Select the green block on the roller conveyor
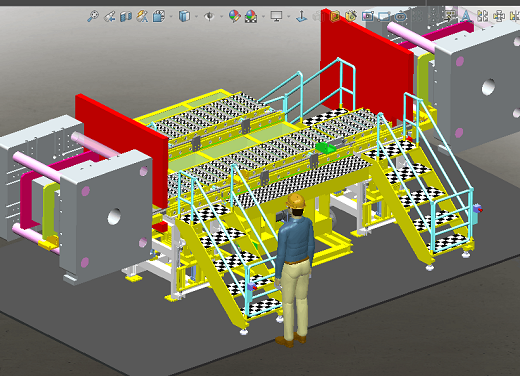520x376 pixels. [325, 148]
